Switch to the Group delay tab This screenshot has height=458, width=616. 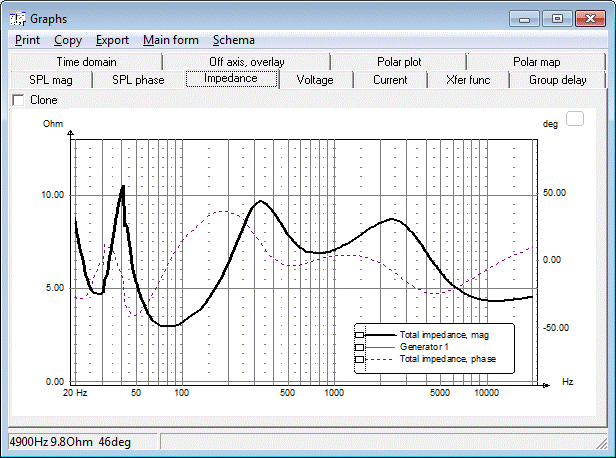pyautogui.click(x=558, y=80)
